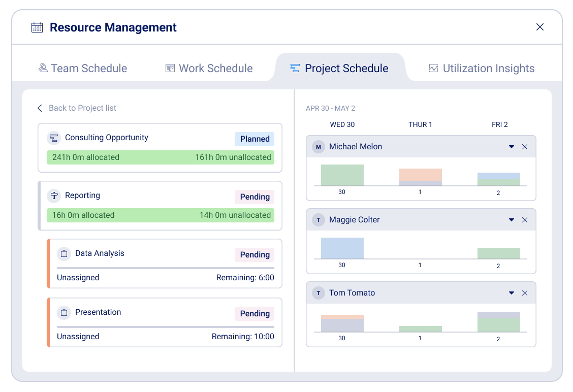Open the Utilization Insights tab
Image resolution: width=573 pixels, height=392 pixels.
pyautogui.click(x=481, y=68)
